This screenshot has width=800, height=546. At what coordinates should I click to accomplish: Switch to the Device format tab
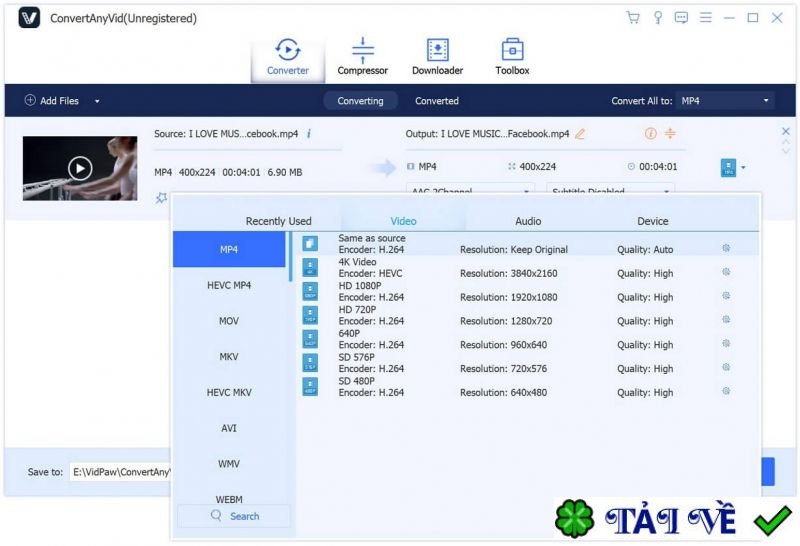tap(652, 221)
